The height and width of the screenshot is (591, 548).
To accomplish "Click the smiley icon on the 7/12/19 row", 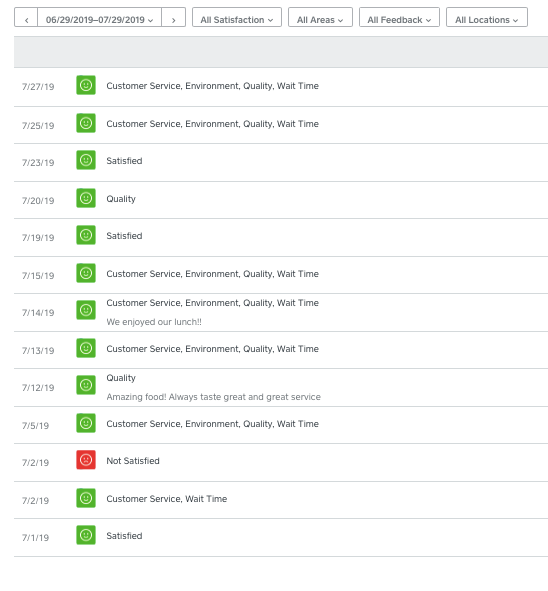I will click(x=86, y=385).
